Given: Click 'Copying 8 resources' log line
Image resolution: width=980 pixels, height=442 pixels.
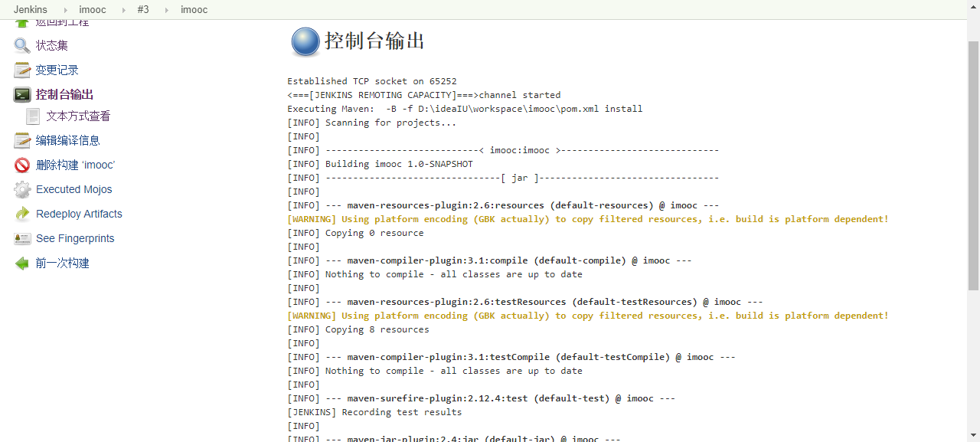Looking at the screenshot, I should tap(358, 329).
